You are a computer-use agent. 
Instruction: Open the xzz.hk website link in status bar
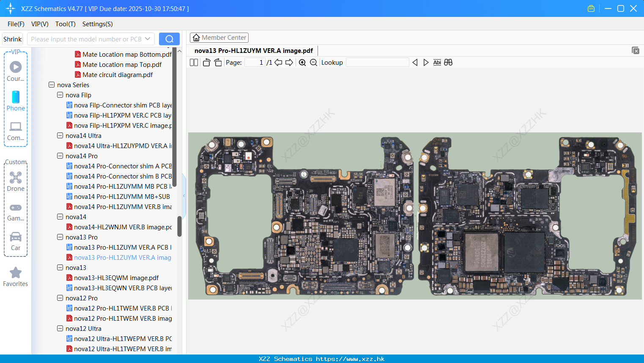[350, 359]
